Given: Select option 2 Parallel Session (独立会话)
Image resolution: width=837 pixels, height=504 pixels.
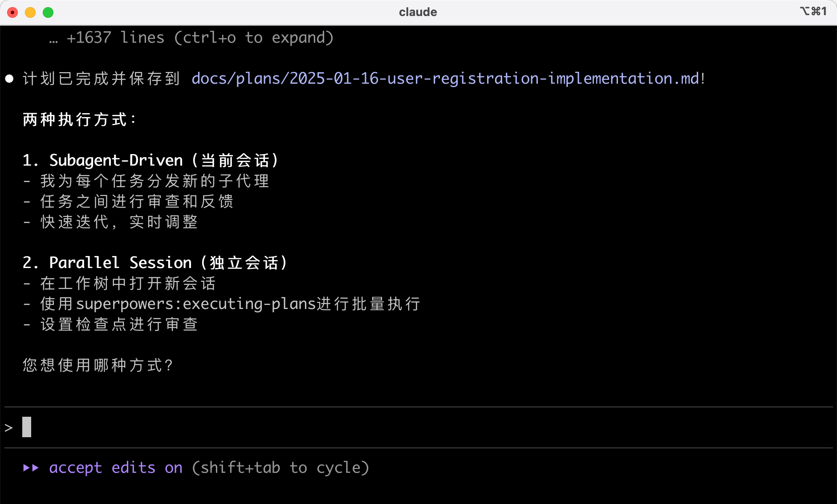Looking at the screenshot, I should click(x=155, y=263).
